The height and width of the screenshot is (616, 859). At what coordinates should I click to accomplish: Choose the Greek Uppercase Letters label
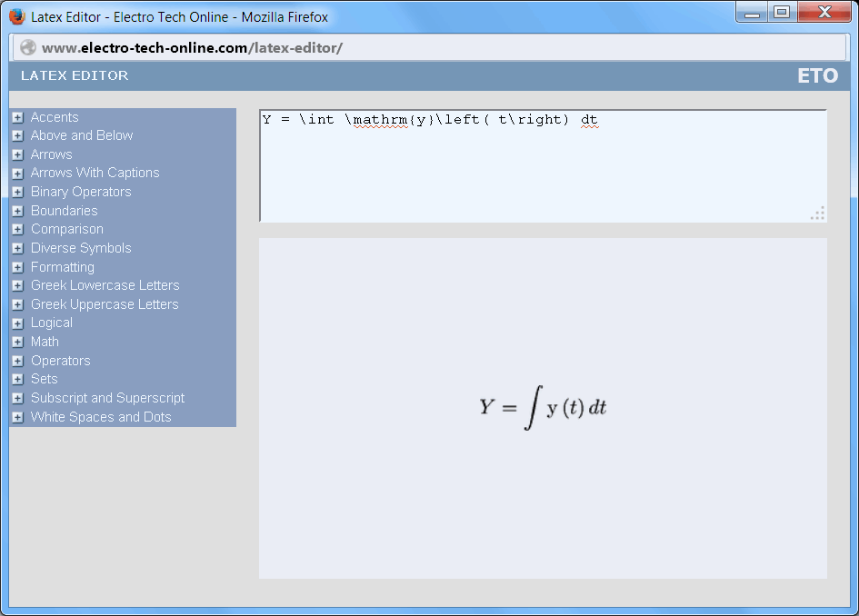click(105, 304)
